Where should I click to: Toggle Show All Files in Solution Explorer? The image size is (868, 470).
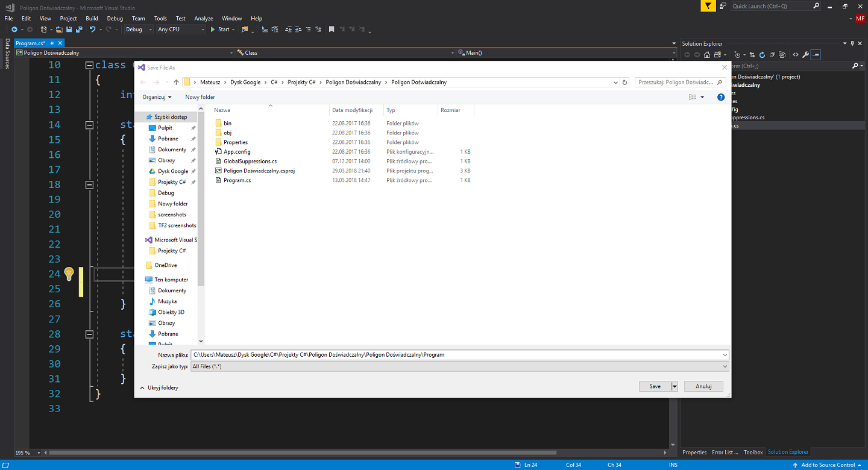[781, 54]
